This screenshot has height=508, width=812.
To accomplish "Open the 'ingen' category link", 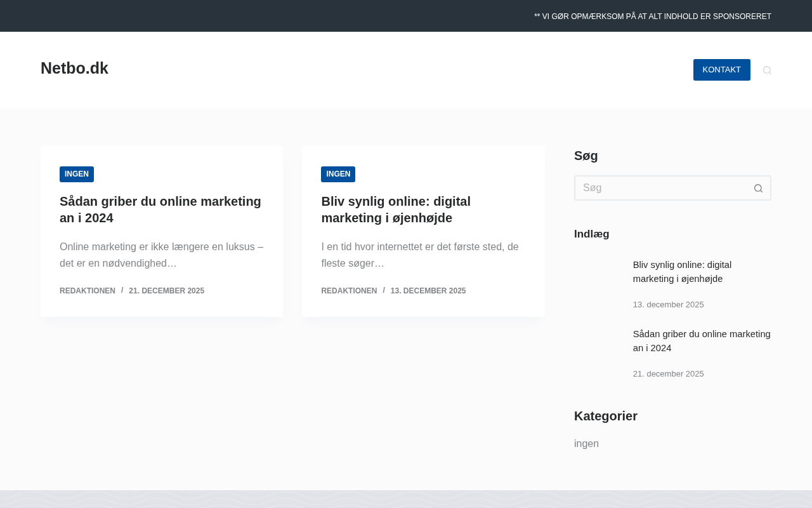I will coord(586,444).
